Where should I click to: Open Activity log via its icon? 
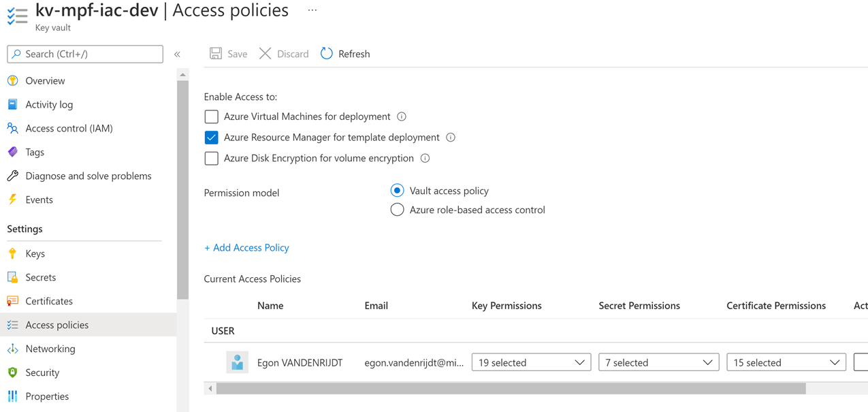tap(13, 105)
